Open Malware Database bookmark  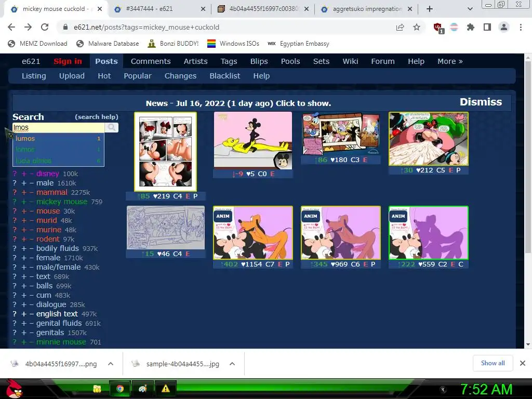pyautogui.click(x=108, y=44)
